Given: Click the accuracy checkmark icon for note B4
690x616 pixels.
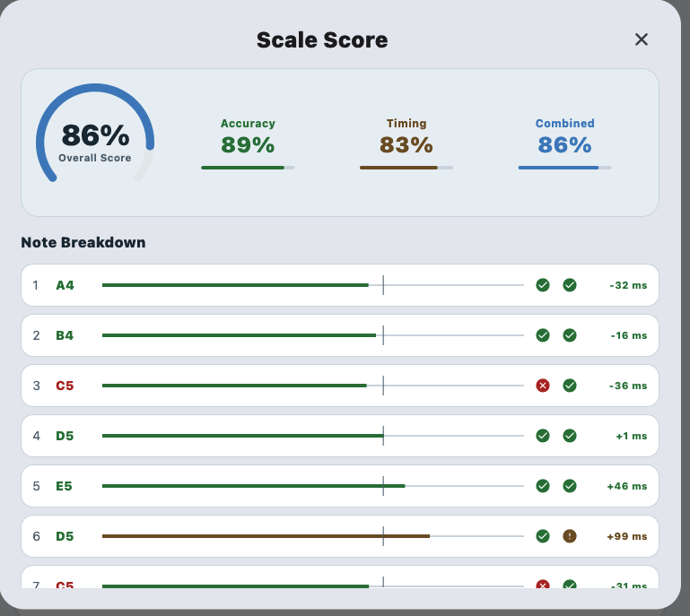Looking at the screenshot, I should (x=543, y=335).
